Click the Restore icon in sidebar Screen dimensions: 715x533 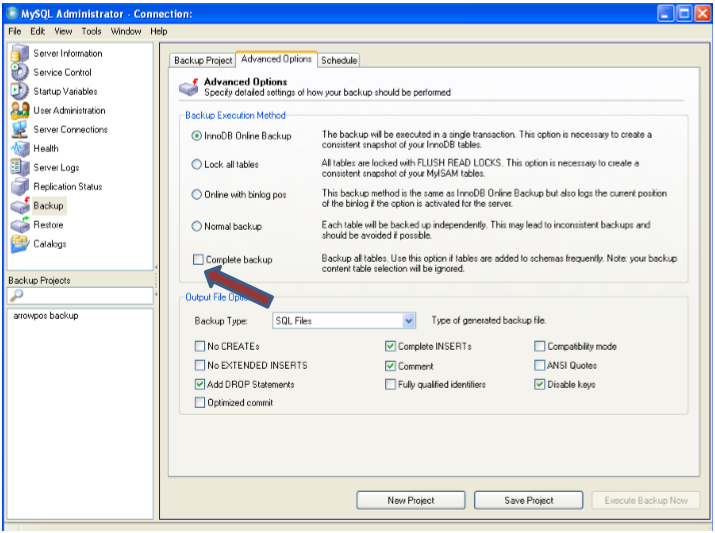point(20,225)
